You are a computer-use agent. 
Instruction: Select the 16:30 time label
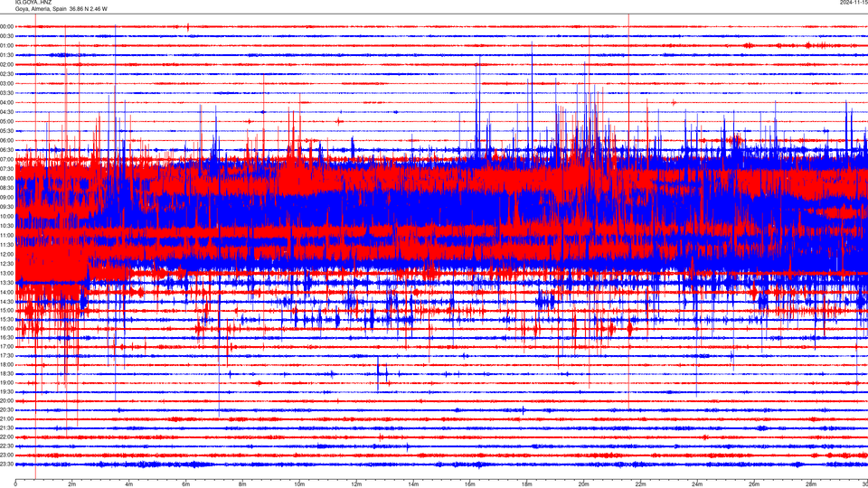coord(6,337)
